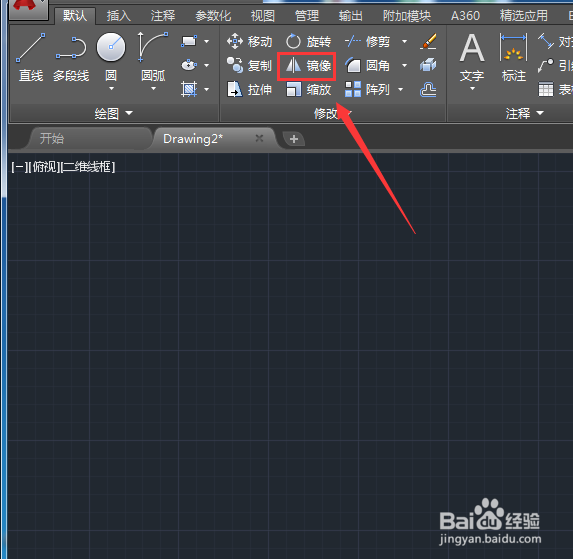Expand the Draw (绘图) panel
This screenshot has width=573, height=559.
click(114, 114)
